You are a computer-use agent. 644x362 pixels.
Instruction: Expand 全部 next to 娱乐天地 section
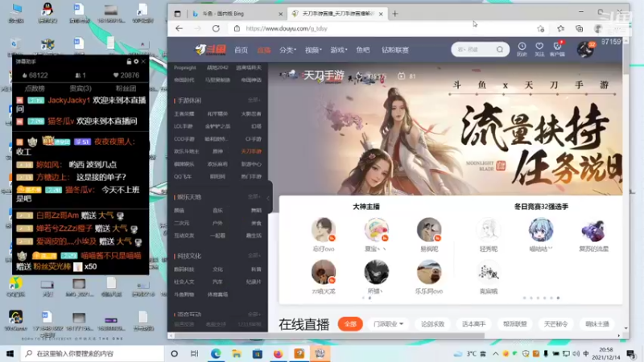click(x=254, y=197)
